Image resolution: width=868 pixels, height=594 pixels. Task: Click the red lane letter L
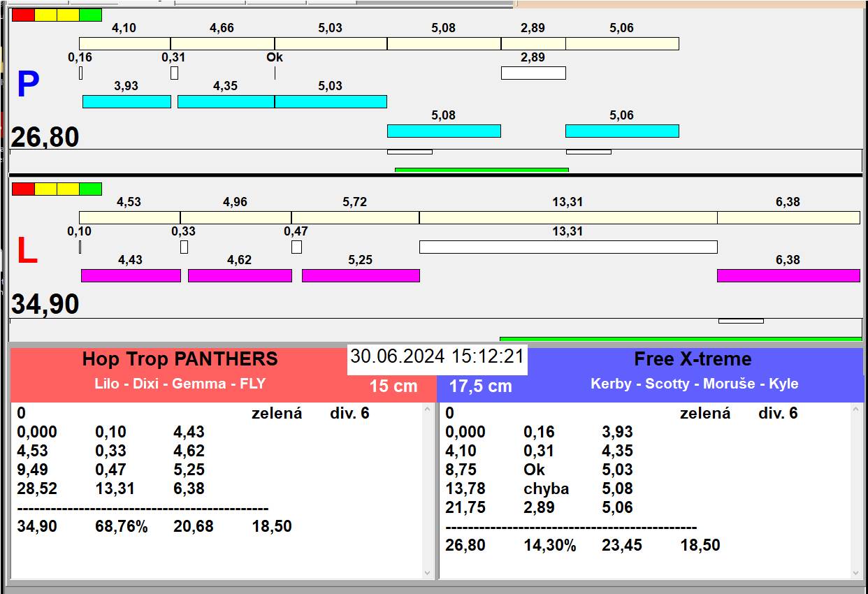pyautogui.click(x=27, y=252)
